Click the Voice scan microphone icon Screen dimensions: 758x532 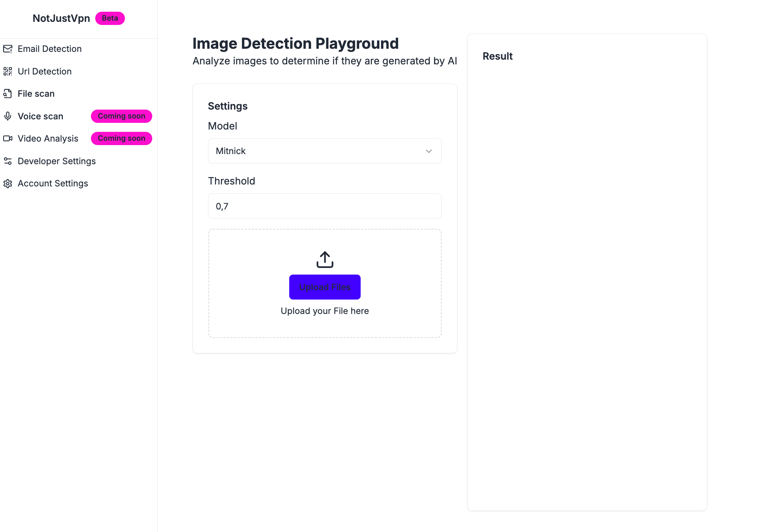coord(8,116)
